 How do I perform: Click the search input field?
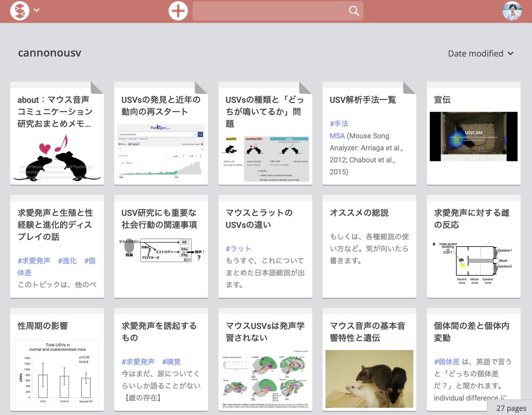[278, 11]
